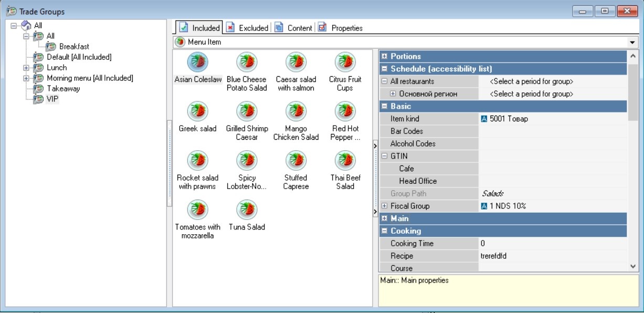Screen dimensions: 644x313
Task: Select the Thai Beef Salad icon
Action: click(x=345, y=161)
